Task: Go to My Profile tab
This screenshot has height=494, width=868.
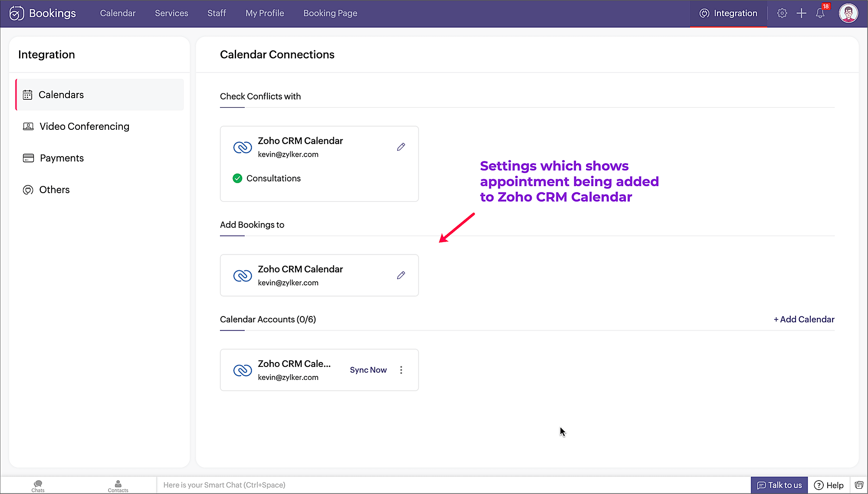Action: click(265, 13)
